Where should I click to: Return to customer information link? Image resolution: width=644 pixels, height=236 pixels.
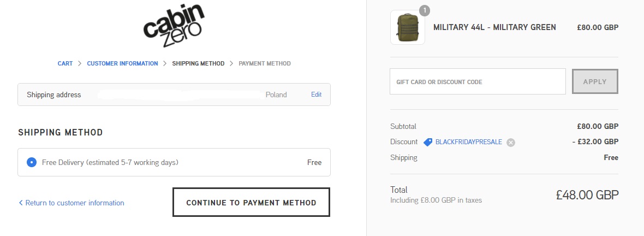pos(71,203)
